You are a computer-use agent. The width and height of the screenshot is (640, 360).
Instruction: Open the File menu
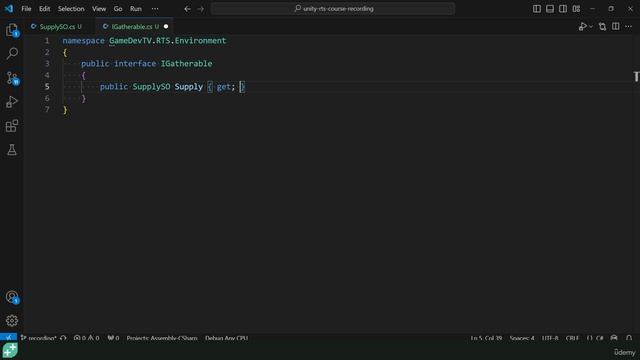pyautogui.click(x=26, y=9)
